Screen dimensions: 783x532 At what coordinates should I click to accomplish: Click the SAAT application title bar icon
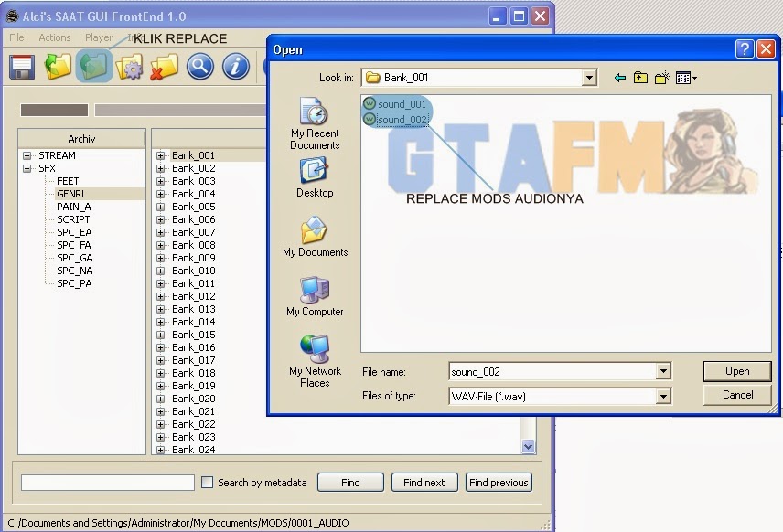(x=13, y=16)
